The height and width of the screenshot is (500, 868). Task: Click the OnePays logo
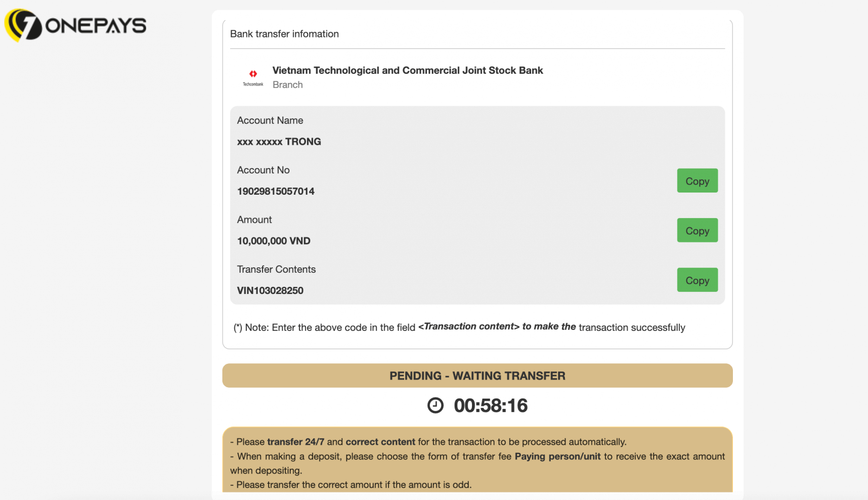click(75, 25)
